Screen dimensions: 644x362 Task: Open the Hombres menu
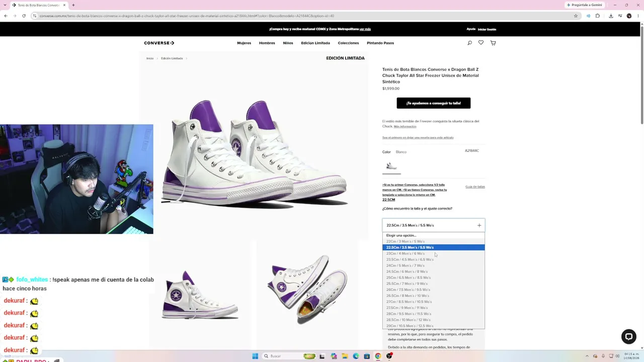point(267,43)
